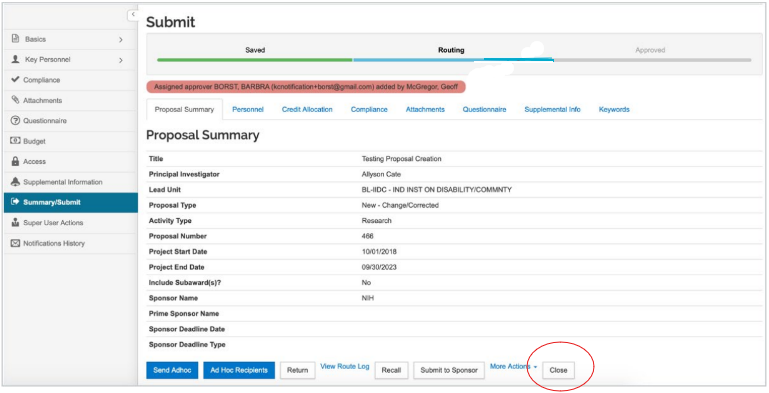Click the Submit to Sponsor button
The image size is (769, 393).
[449, 370]
